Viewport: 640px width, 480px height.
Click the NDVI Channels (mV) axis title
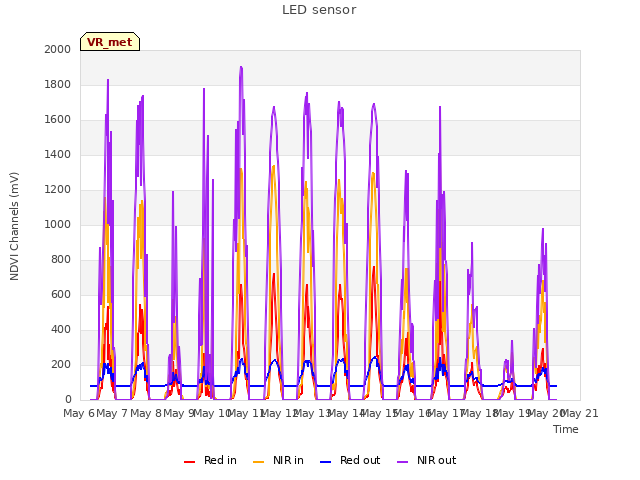click(x=14, y=226)
